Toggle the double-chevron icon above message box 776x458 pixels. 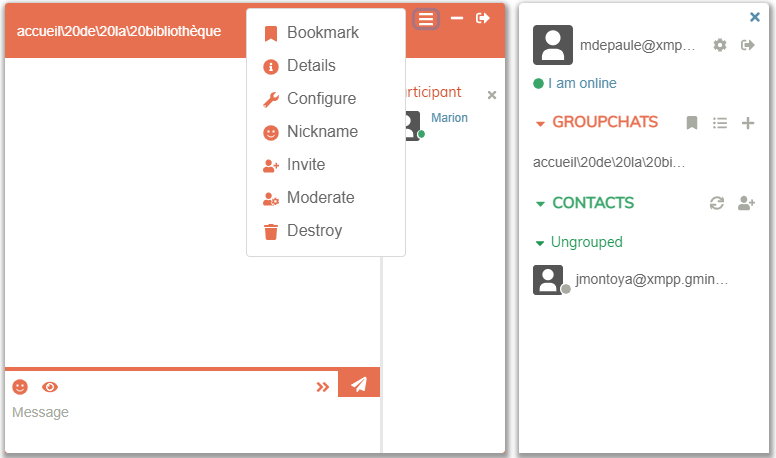click(323, 387)
